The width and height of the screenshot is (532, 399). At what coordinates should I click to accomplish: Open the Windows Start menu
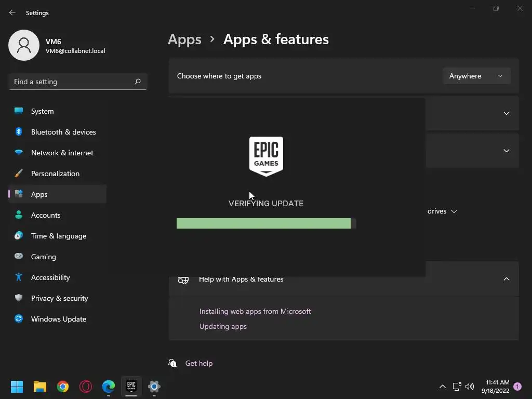pyautogui.click(x=17, y=387)
